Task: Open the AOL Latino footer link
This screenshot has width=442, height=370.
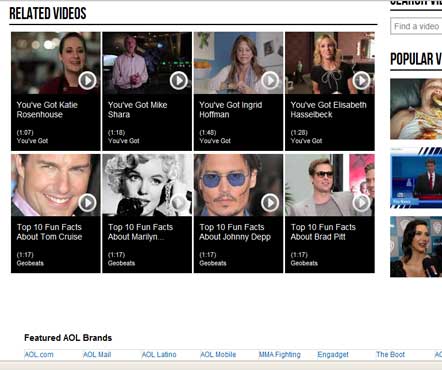Action: (159, 355)
